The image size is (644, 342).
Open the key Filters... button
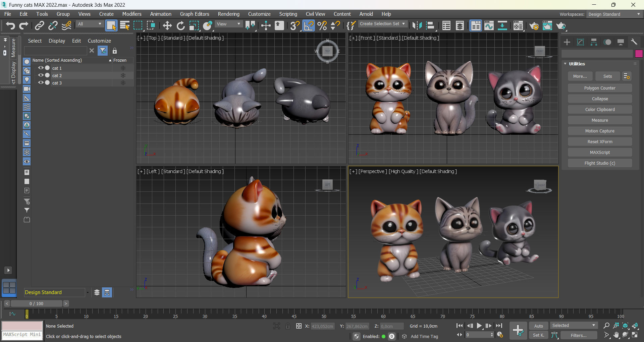[579, 335]
